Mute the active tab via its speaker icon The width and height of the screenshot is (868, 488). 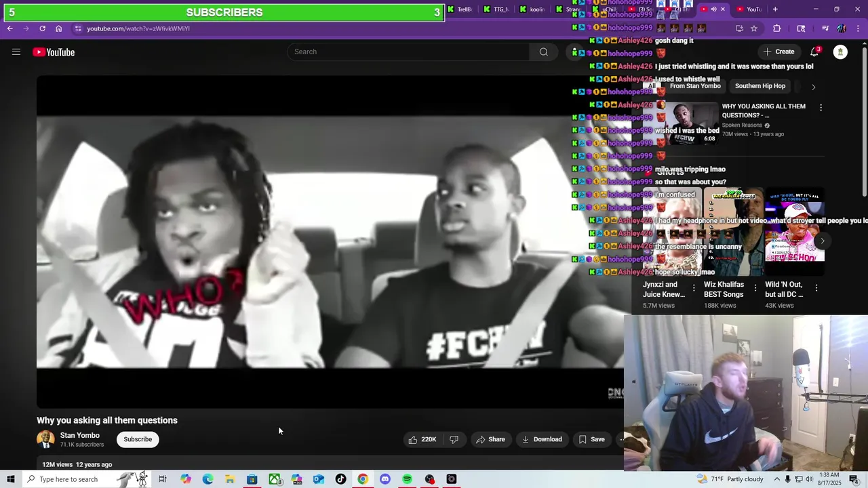(713, 9)
